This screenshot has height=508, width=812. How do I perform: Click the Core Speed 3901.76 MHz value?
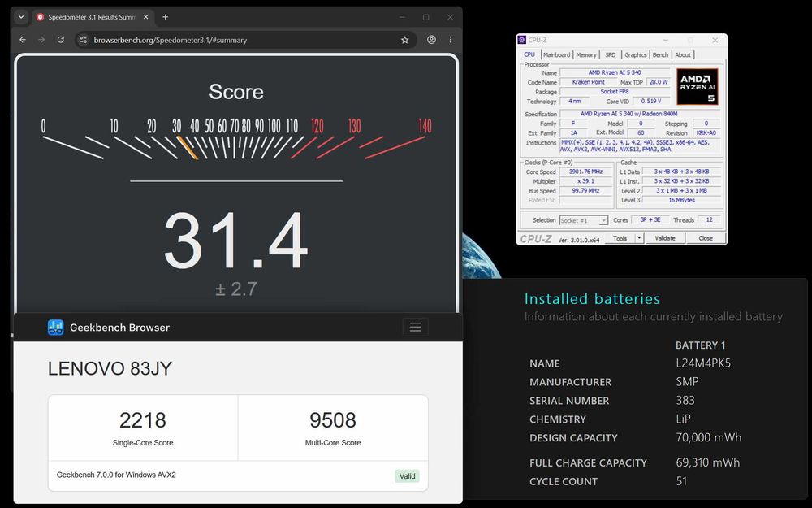point(585,172)
